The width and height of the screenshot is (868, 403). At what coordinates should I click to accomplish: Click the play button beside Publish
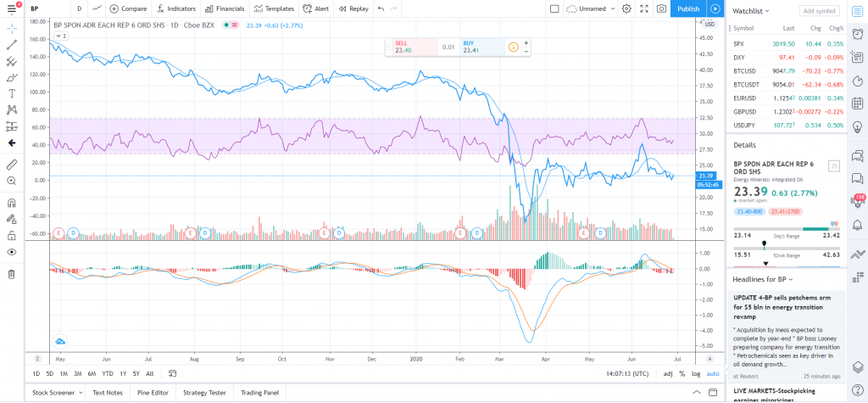pyautogui.click(x=715, y=8)
